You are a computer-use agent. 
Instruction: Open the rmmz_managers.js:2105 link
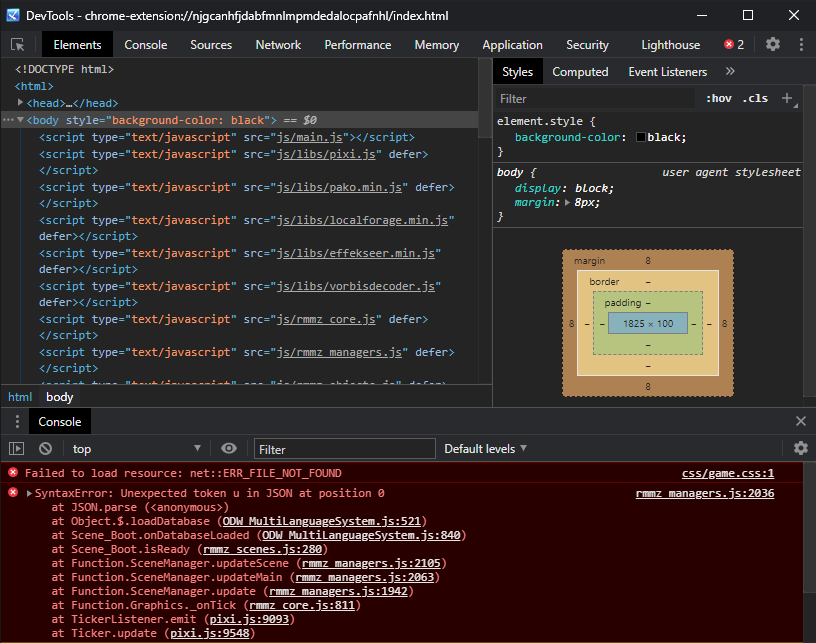(371, 563)
